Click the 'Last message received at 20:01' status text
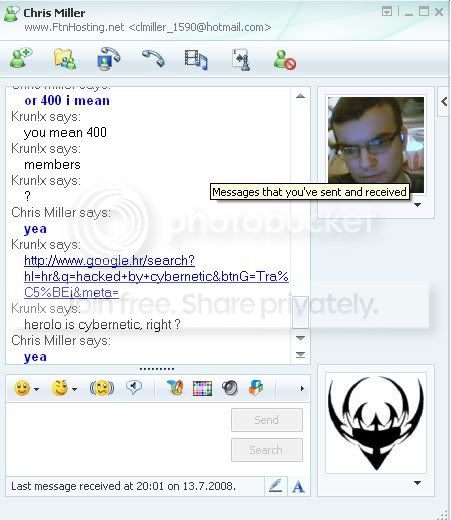 point(123,486)
